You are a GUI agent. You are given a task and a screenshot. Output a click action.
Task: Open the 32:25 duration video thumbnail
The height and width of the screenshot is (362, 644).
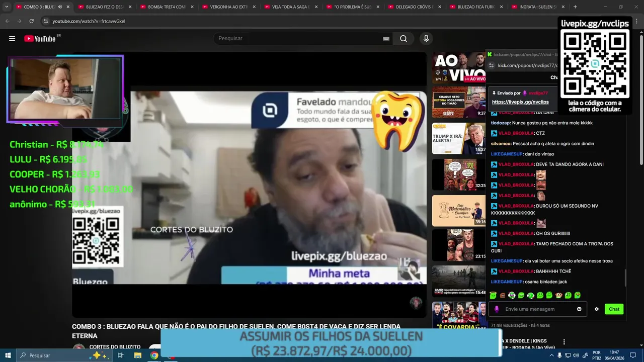pyautogui.click(x=459, y=174)
